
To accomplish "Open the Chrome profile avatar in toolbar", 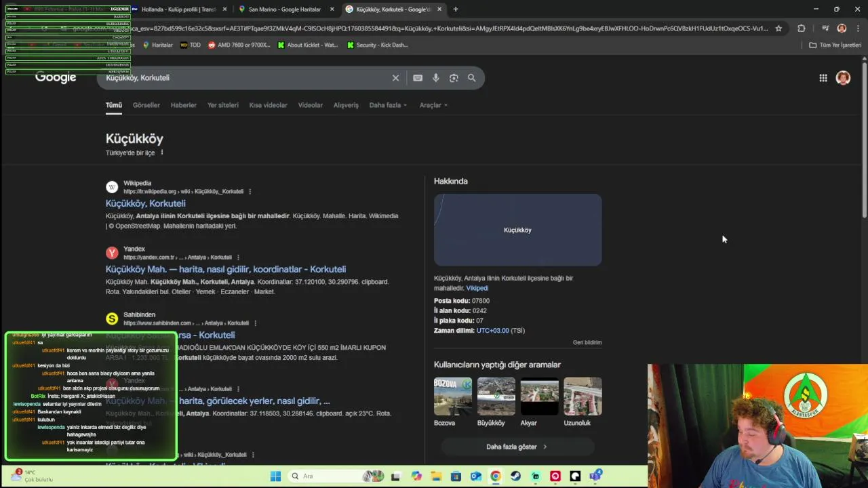I will point(842,28).
